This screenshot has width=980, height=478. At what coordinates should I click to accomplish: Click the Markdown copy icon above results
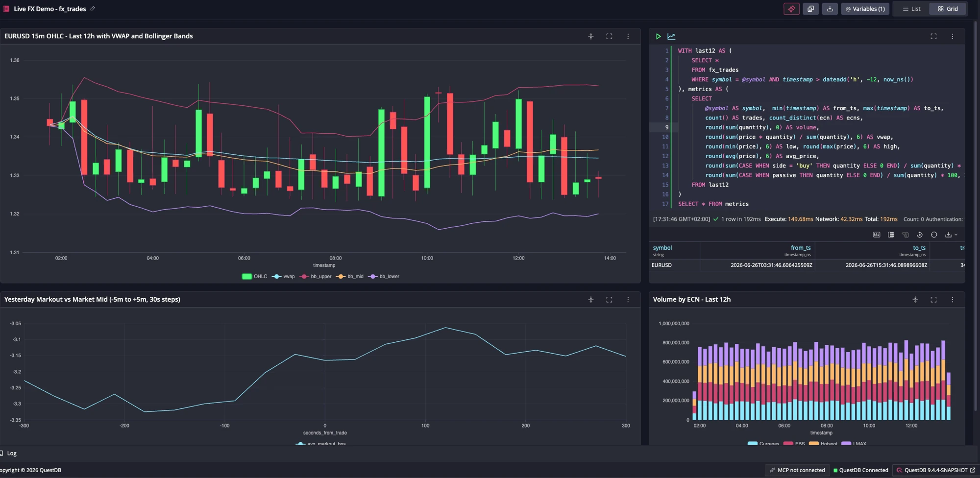tap(877, 235)
